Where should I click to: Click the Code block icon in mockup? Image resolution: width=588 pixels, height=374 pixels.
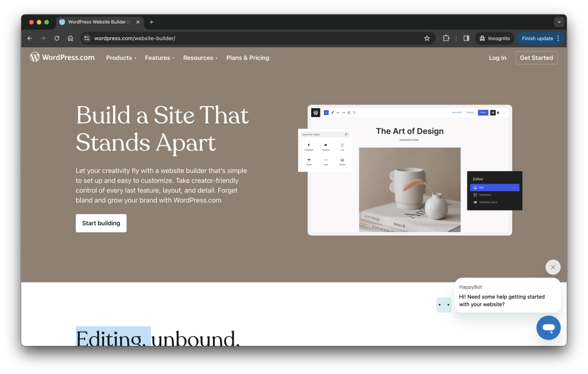pos(326,161)
